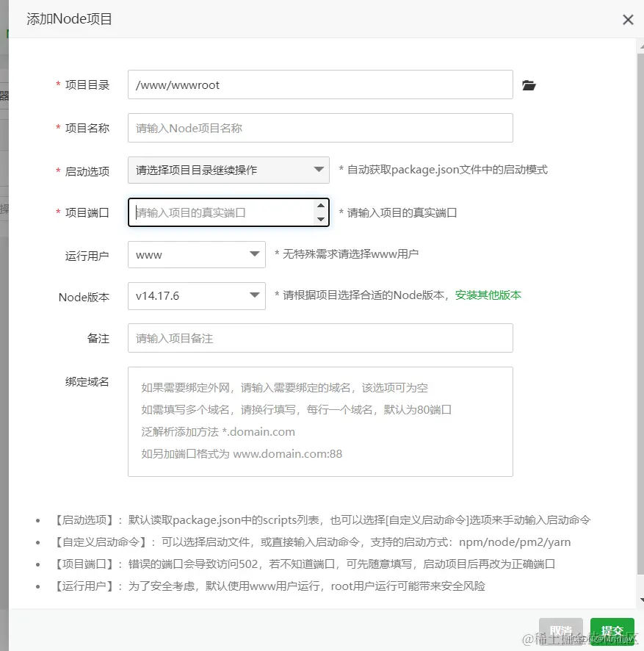The height and width of the screenshot is (651, 644).
Task: Open the Node版本 v14.17.6 dropdown
Action: (x=197, y=296)
